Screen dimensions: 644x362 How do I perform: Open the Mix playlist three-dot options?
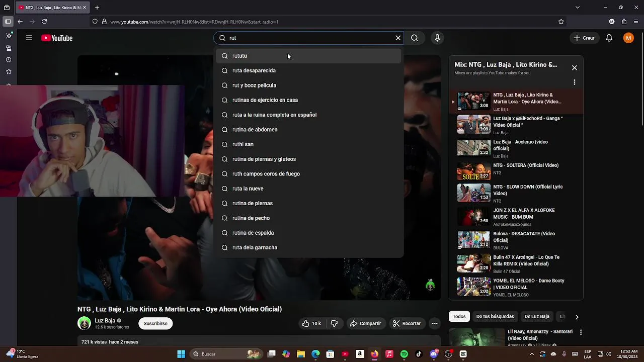(574, 82)
